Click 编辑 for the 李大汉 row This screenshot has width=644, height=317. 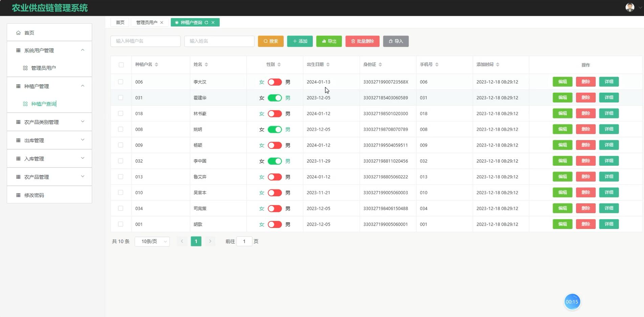click(562, 82)
